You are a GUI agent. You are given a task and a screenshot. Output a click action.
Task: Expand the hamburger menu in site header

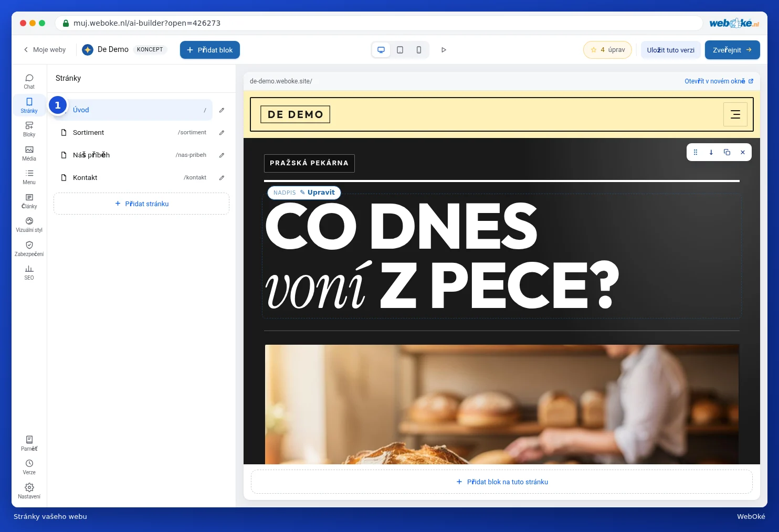tap(735, 114)
